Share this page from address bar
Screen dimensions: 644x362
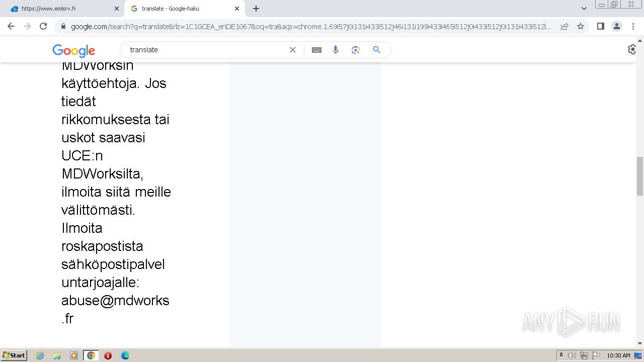[565, 27]
